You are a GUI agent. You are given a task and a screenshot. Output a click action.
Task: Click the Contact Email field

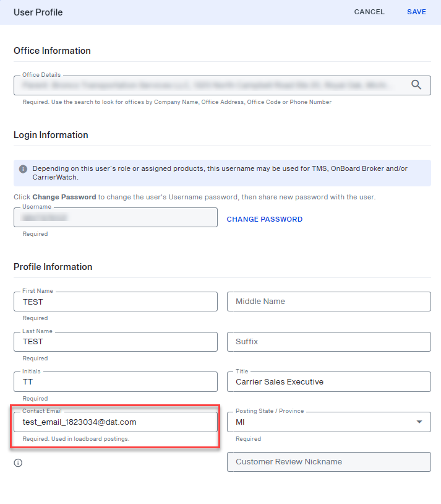coord(115,422)
